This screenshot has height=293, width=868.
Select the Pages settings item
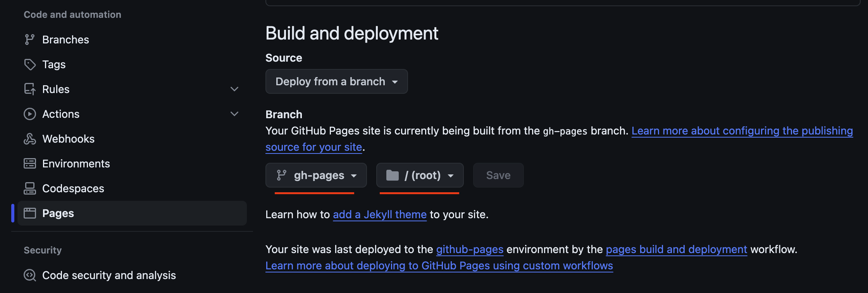[x=132, y=213]
